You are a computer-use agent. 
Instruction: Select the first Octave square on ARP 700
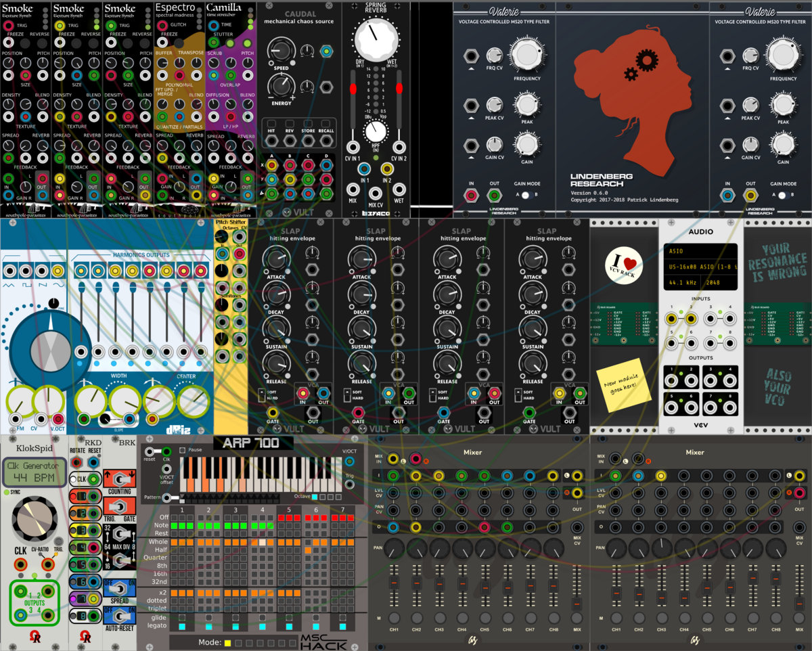[x=316, y=497]
